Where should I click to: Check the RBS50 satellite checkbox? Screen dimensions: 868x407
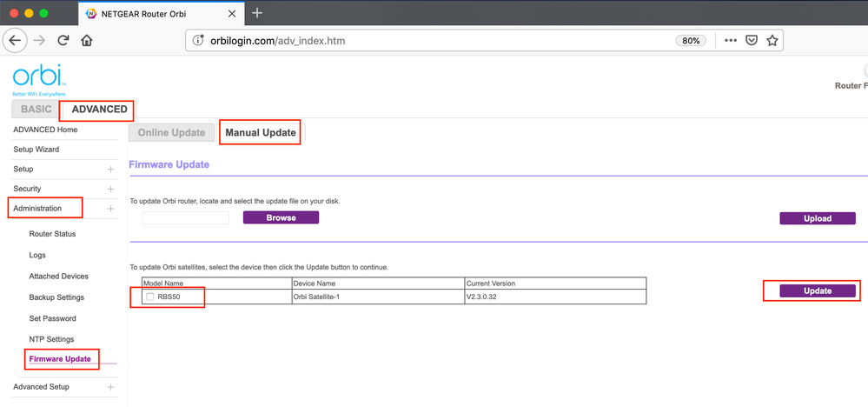coord(150,297)
